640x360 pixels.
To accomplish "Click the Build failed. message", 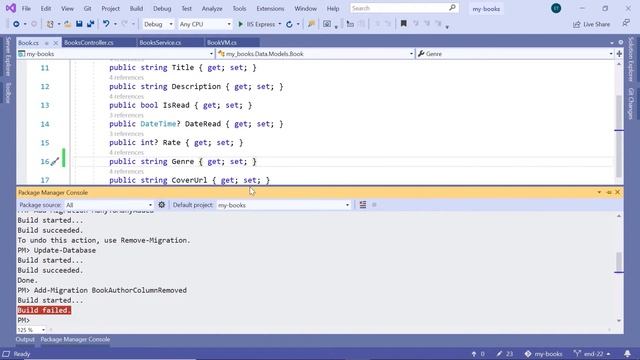I will 44,310.
